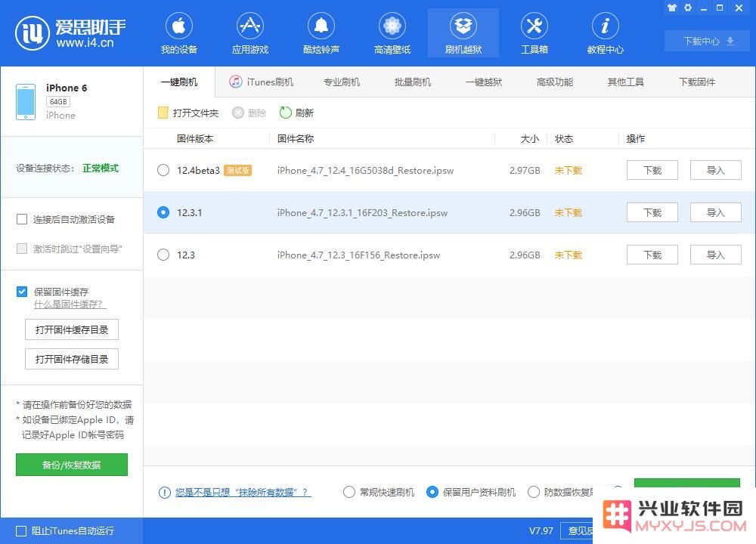Select 保留用户资料刷机 flash mode

click(x=432, y=492)
